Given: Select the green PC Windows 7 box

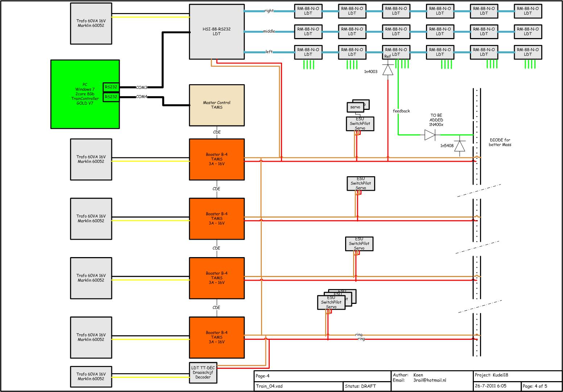Looking at the screenshot, I should tap(85, 94).
